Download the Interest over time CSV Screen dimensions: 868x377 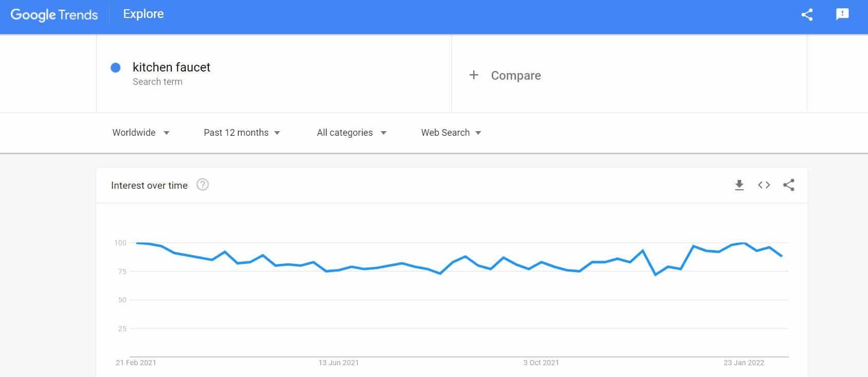point(739,185)
